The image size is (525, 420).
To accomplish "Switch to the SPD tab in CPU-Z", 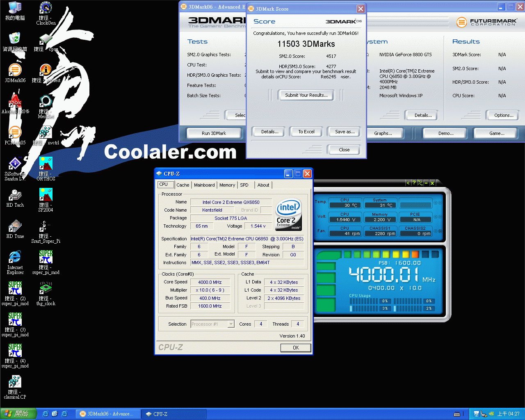I will point(244,185).
